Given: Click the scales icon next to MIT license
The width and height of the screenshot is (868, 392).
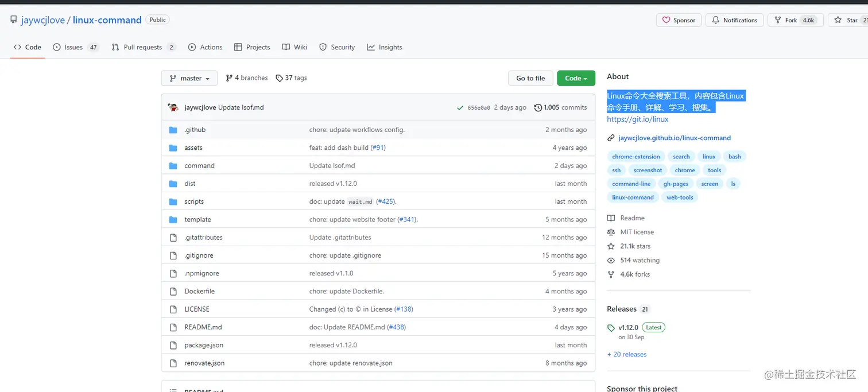Looking at the screenshot, I should 611,232.
